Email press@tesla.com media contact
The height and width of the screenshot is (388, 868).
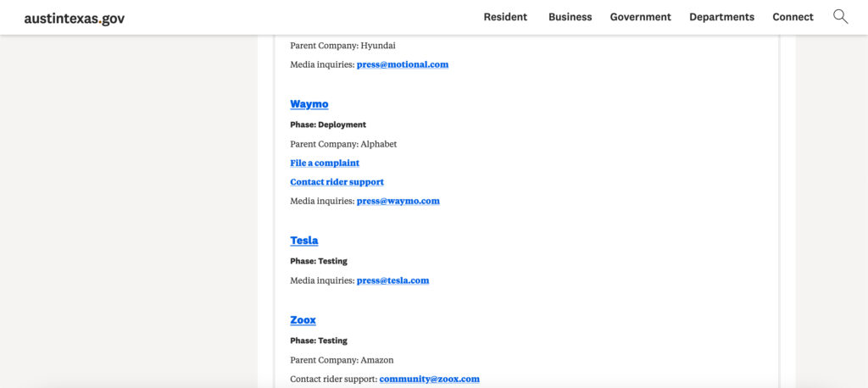coord(392,280)
